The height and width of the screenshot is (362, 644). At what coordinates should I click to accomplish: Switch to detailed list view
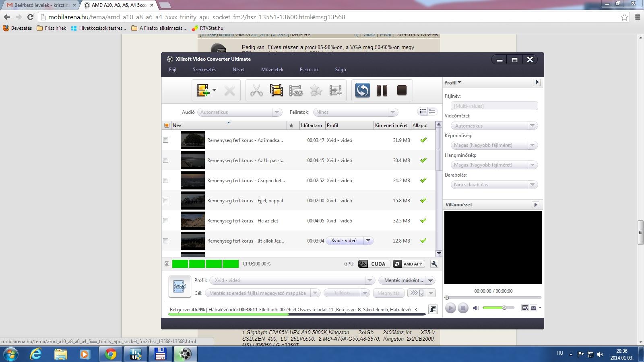(x=423, y=112)
